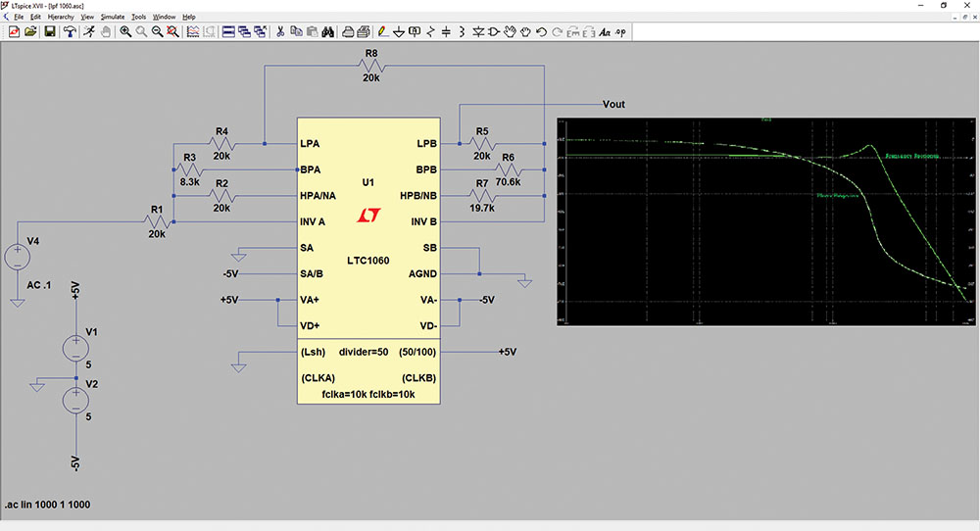Open the Simulate menu
The height and width of the screenshot is (531, 980).
113,17
